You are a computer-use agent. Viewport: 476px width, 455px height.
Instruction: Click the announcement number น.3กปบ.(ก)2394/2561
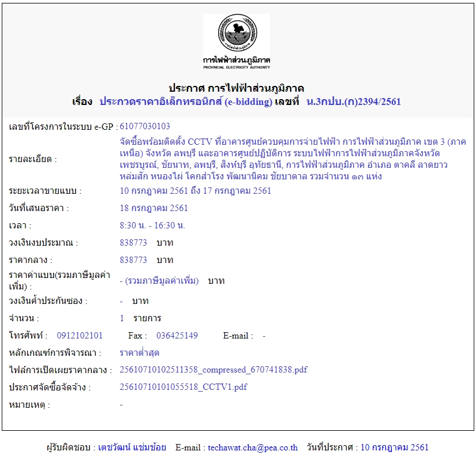pos(354,101)
